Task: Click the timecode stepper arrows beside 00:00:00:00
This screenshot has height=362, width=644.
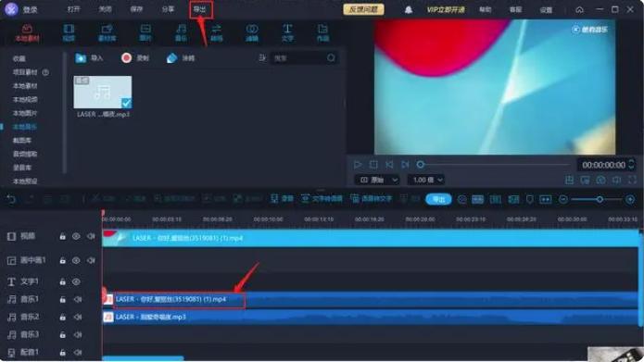Action: pyautogui.click(x=631, y=165)
